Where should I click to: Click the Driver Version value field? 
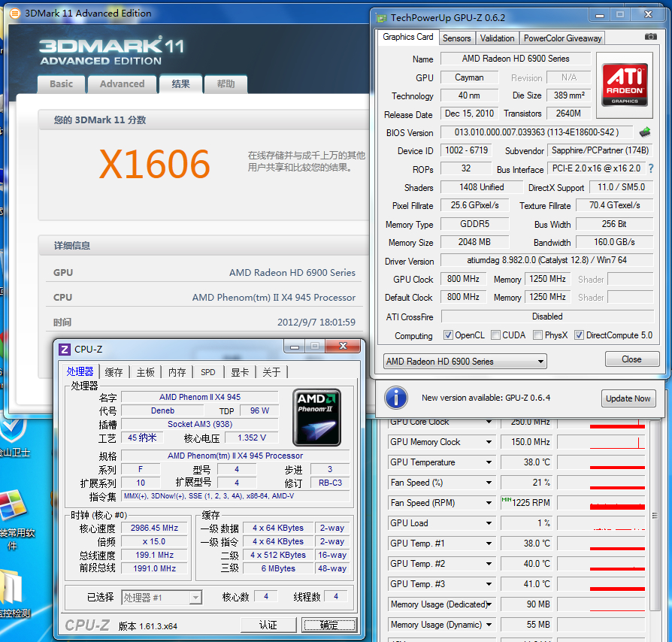click(x=547, y=260)
